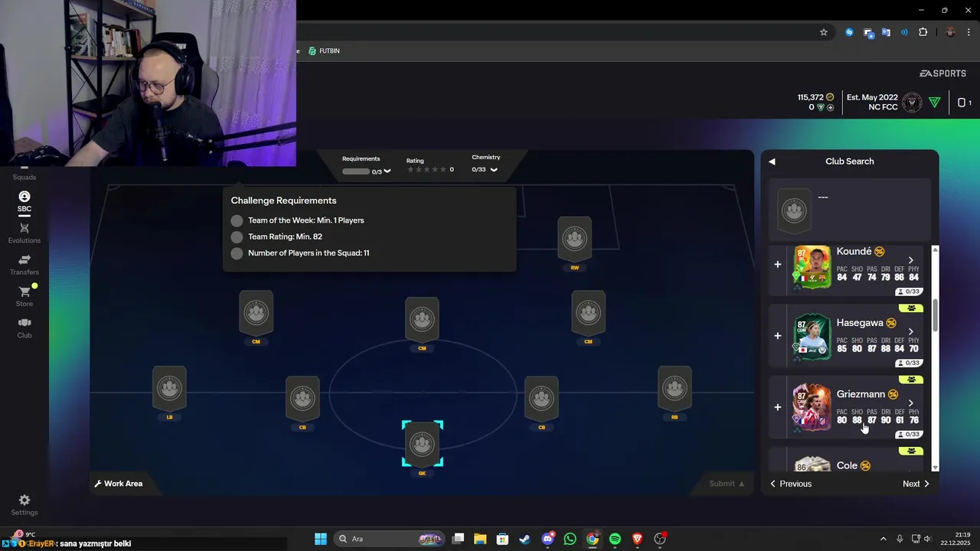980x551 pixels.
Task: Open Work Area panel
Action: [119, 484]
